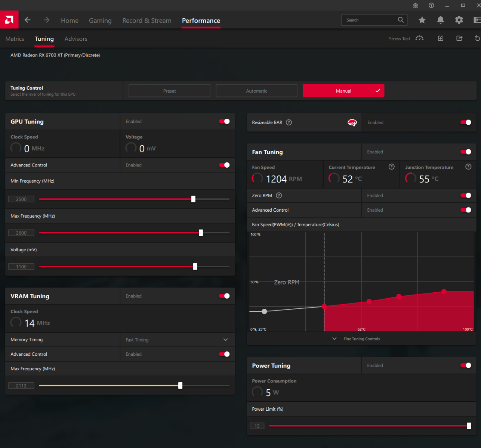
Task: Open the Gaming tab
Action: (100, 21)
